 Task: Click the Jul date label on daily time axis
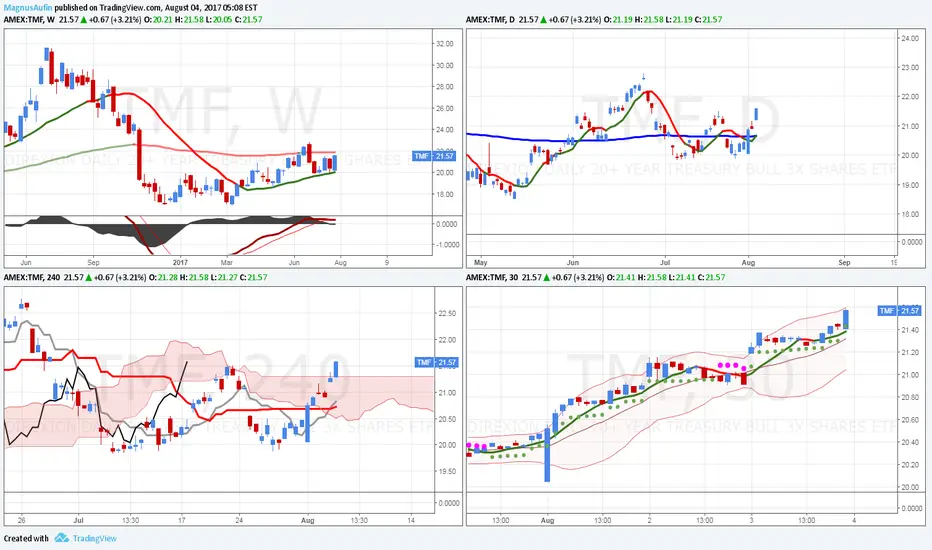point(665,262)
